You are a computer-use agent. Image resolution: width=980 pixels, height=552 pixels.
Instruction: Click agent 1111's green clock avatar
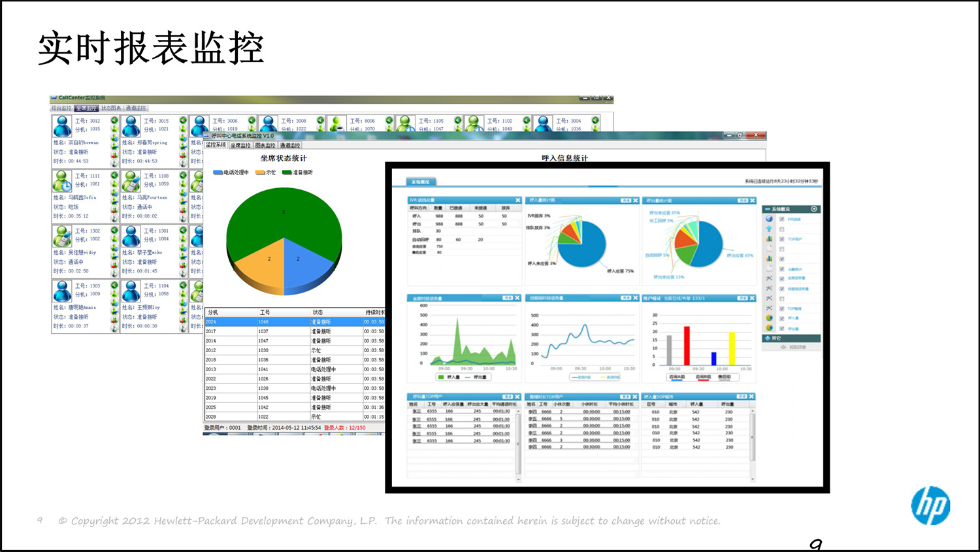(63, 180)
